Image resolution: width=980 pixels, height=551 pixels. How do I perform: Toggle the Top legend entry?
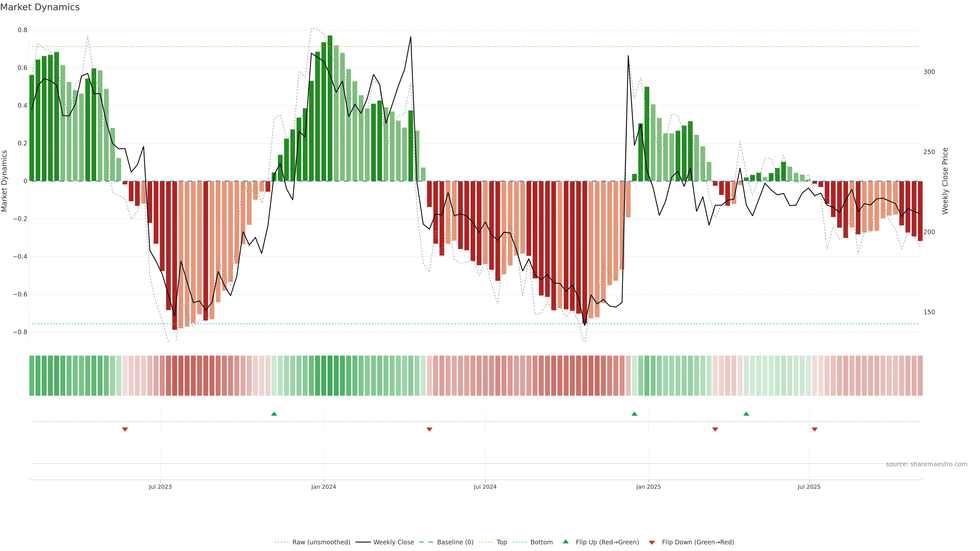[501, 542]
